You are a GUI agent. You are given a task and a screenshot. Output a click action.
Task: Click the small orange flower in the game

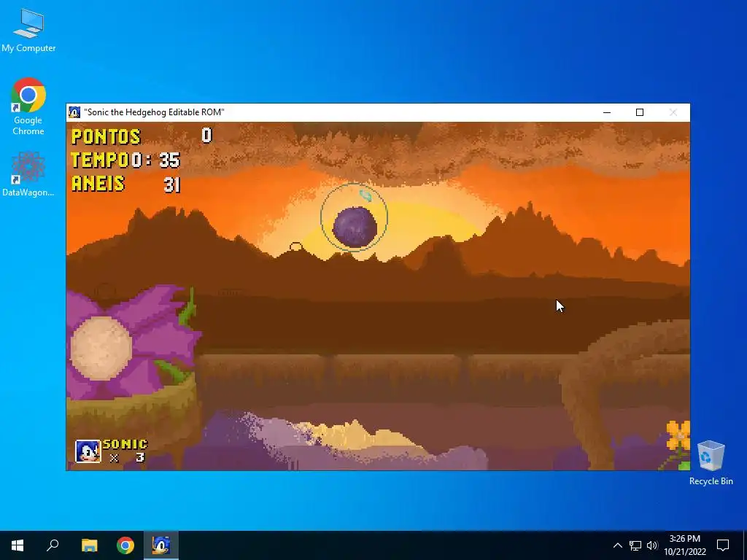[678, 435]
